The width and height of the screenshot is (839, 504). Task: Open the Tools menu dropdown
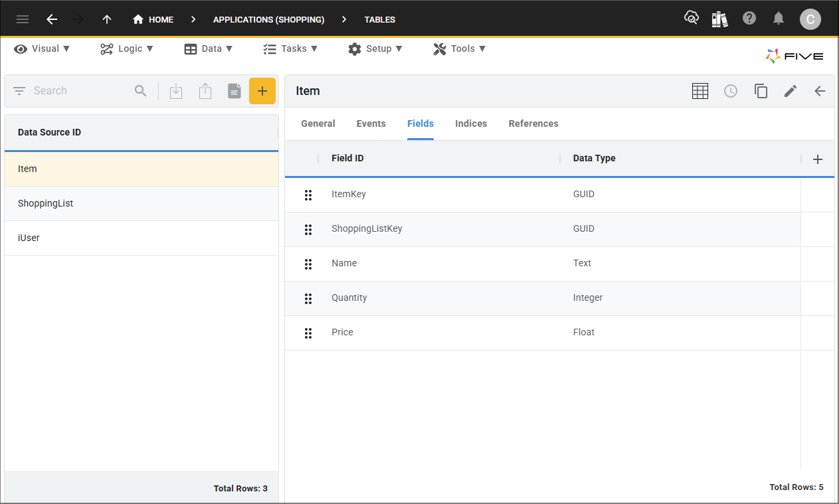(x=460, y=48)
